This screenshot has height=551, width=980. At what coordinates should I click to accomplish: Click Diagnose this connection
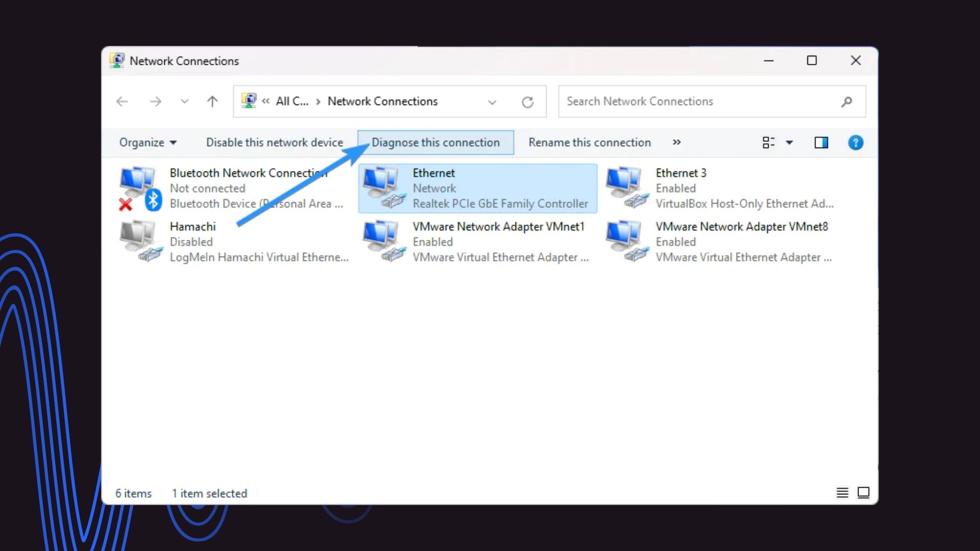pyautogui.click(x=435, y=142)
